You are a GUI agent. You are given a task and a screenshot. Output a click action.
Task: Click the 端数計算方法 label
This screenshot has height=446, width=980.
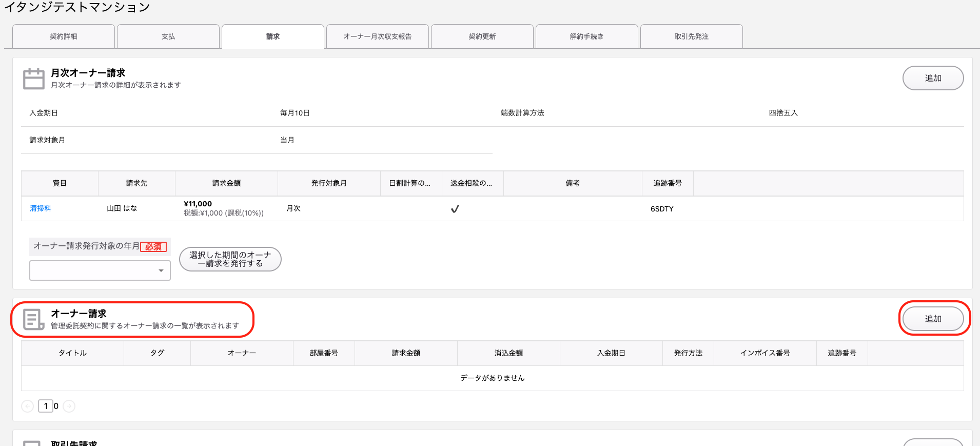(x=522, y=113)
